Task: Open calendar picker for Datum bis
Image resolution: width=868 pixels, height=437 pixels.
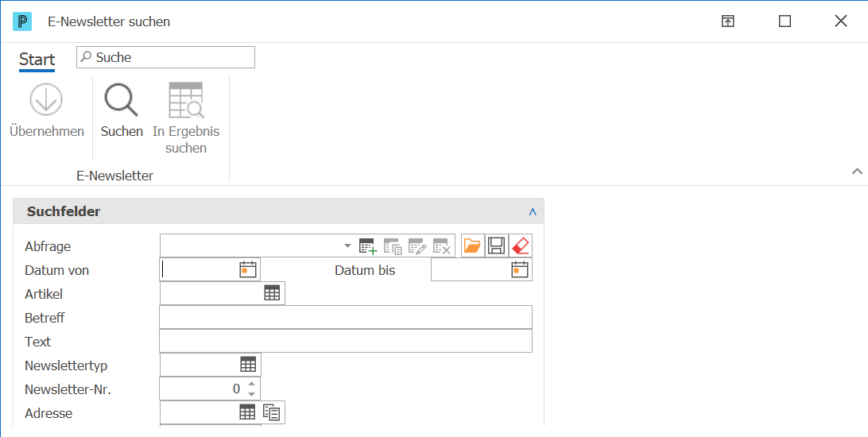Action: click(x=520, y=269)
